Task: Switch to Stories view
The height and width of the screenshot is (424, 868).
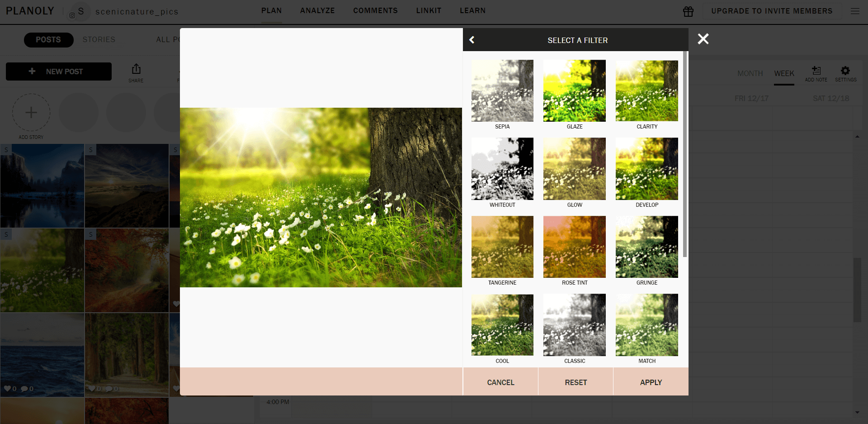Action: (x=99, y=40)
